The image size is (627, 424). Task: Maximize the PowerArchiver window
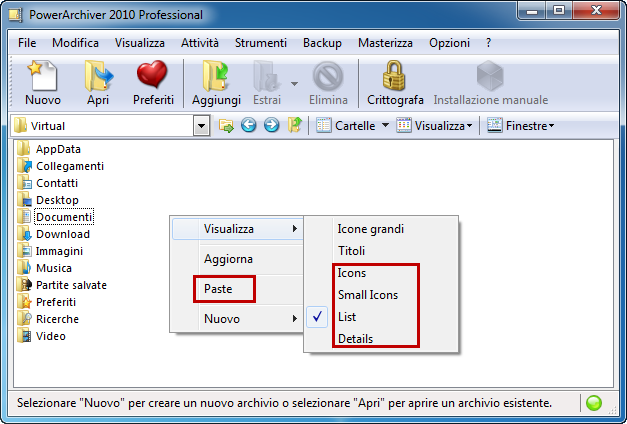point(559,10)
